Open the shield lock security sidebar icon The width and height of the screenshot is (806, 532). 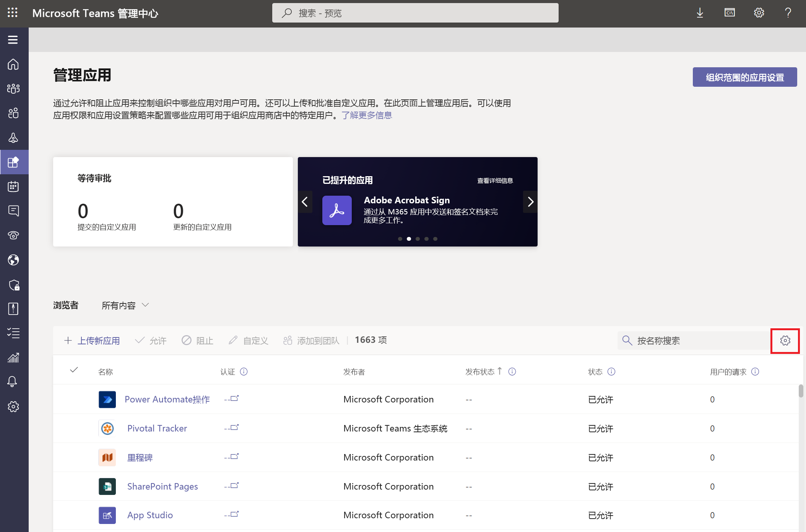coord(14,285)
